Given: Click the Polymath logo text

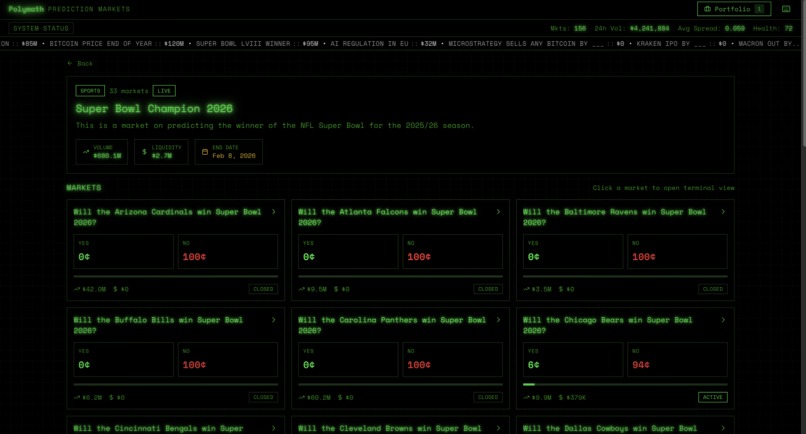Looking at the screenshot, I should (26, 9).
